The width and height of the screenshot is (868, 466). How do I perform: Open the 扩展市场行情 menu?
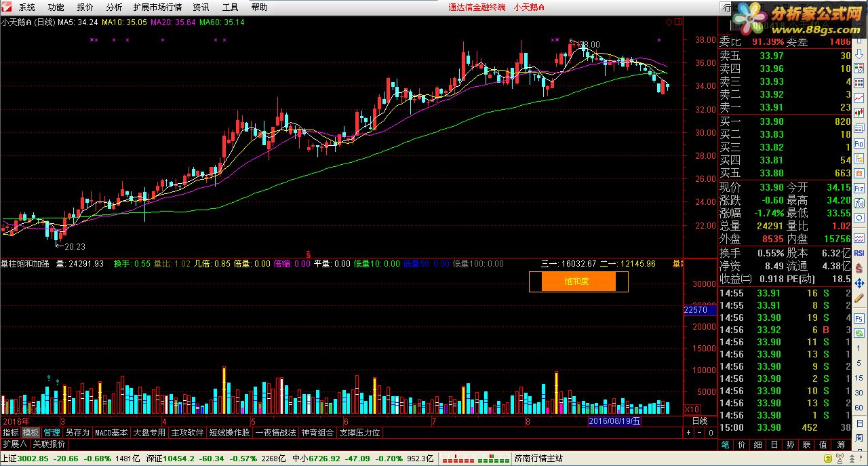(157, 7)
